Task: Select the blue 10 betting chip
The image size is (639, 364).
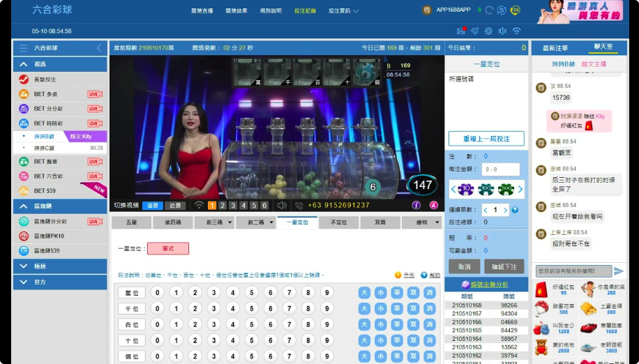Action: [x=466, y=189]
